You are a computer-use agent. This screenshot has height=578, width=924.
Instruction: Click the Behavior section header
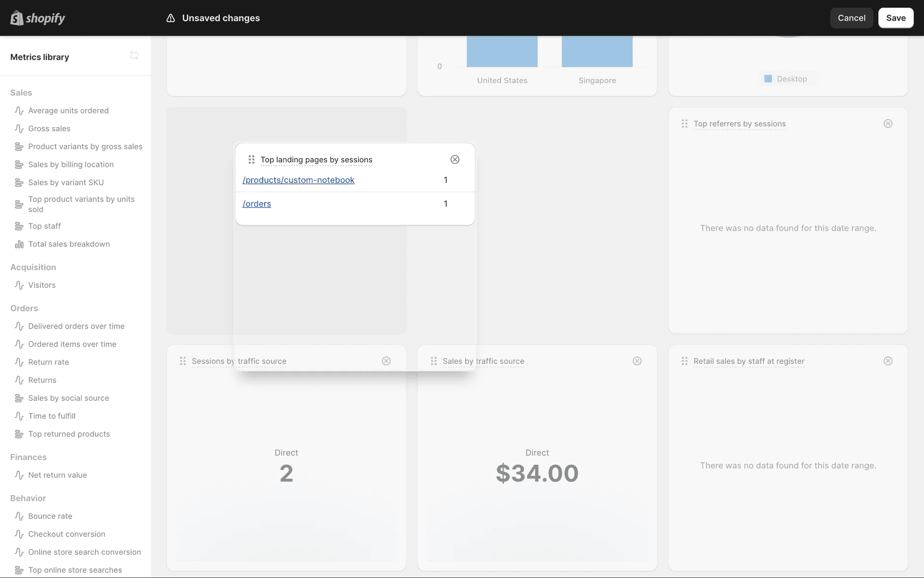[x=28, y=498]
